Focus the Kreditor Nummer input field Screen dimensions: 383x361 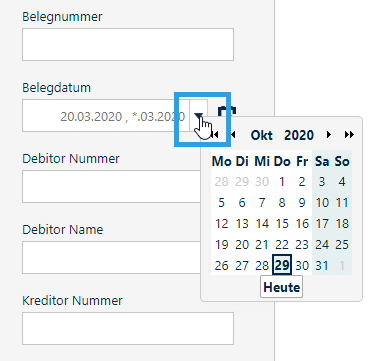tap(128, 328)
